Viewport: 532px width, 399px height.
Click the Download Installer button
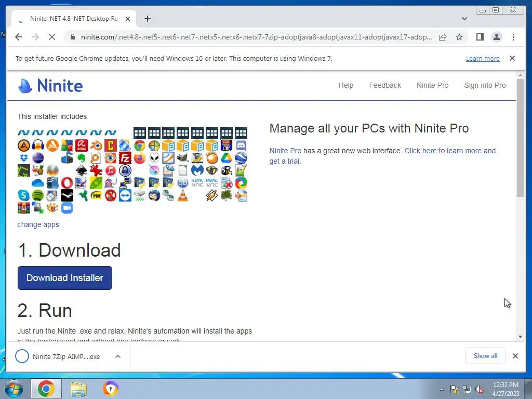pos(65,278)
